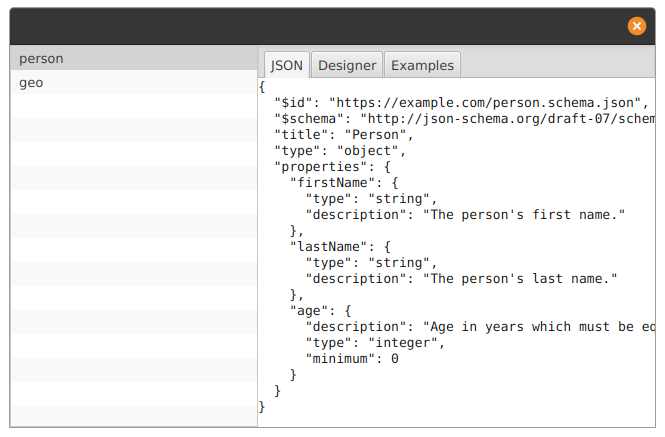This screenshot has height=437, width=665.
Task: Click the "properties" opening line
Action: [332, 167]
